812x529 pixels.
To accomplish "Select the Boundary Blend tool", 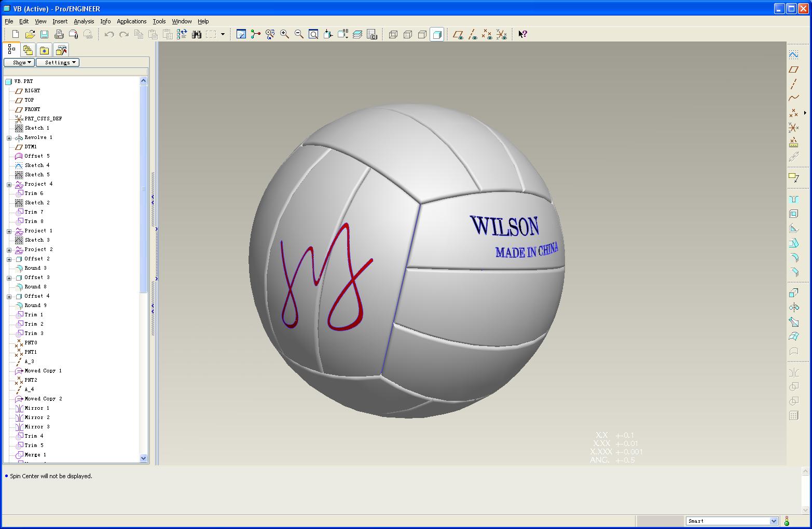I will (x=793, y=336).
